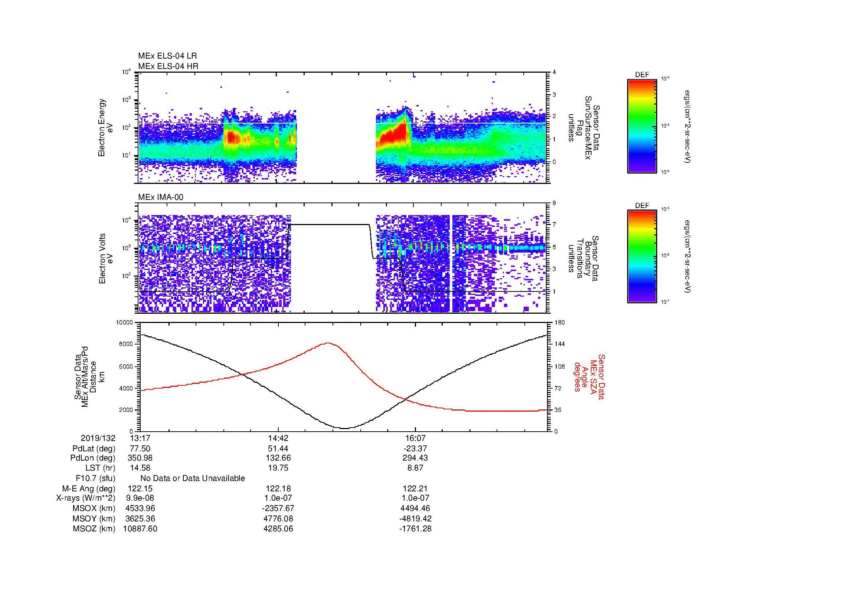The height and width of the screenshot is (613, 868).
Task: Click the PdLat value '51.44'
Action: [x=278, y=449]
